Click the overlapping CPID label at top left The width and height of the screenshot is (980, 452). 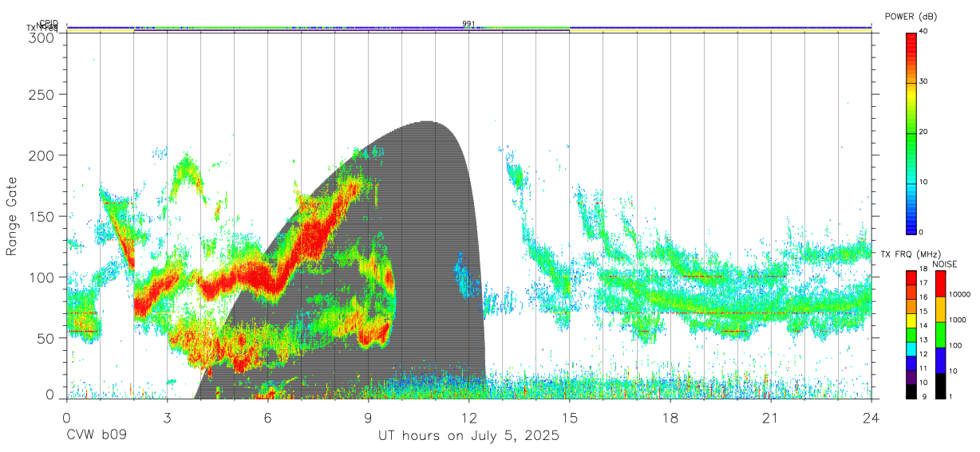[48, 24]
